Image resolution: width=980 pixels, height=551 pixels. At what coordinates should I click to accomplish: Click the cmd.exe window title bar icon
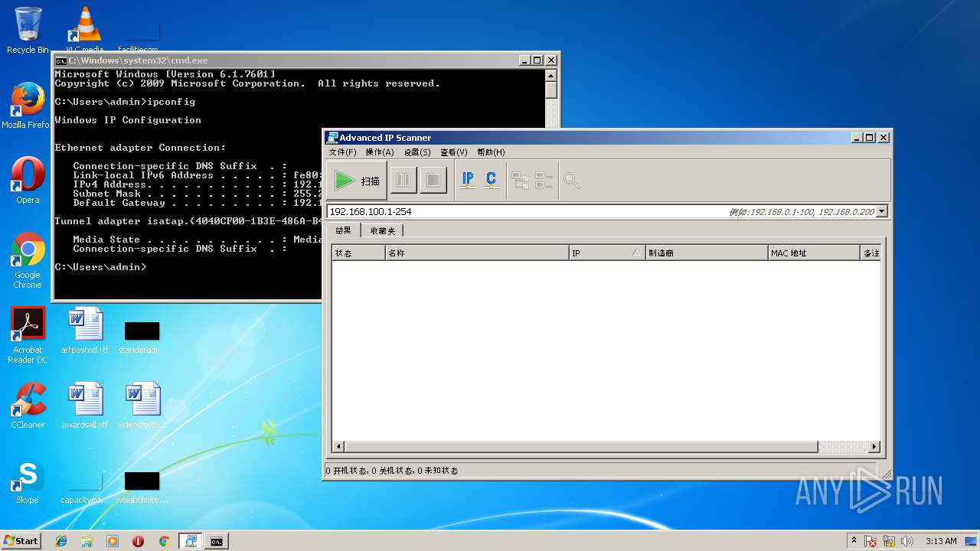point(60,60)
